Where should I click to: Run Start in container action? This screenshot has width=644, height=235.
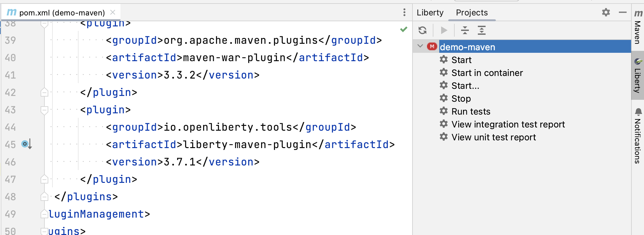(487, 73)
